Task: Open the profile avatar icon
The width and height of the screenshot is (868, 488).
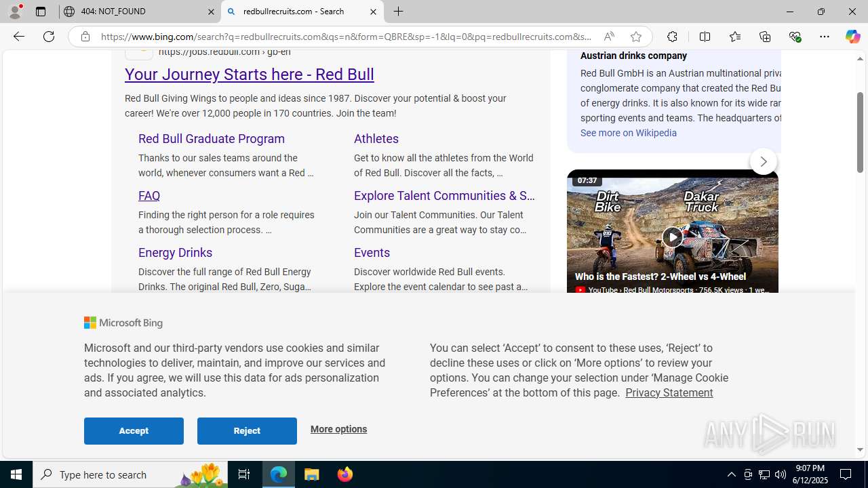Action: coord(15,12)
